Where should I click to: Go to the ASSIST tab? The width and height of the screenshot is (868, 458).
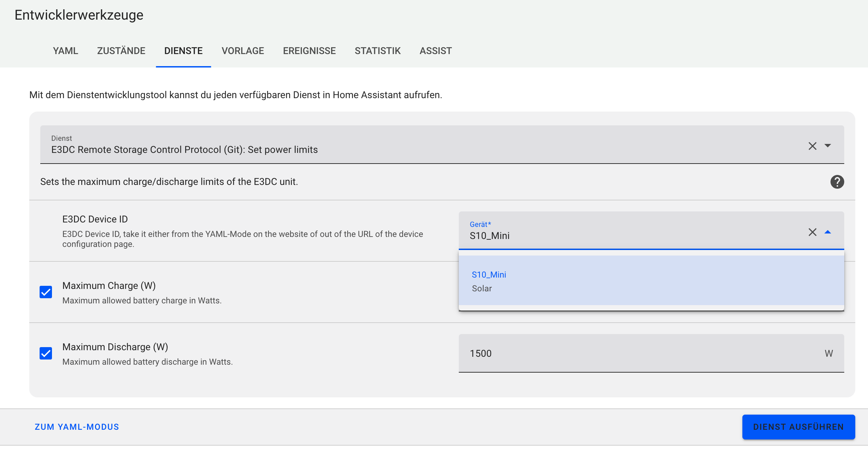[x=435, y=51]
